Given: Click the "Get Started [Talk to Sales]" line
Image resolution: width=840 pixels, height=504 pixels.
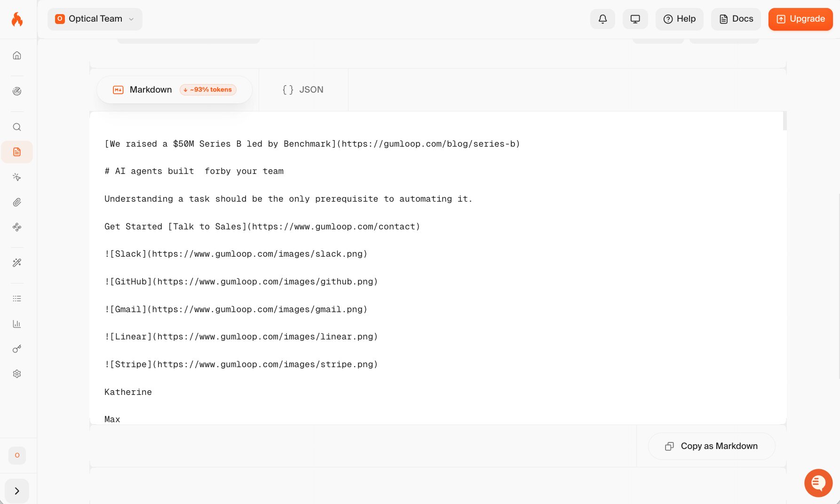Looking at the screenshot, I should (262, 227).
